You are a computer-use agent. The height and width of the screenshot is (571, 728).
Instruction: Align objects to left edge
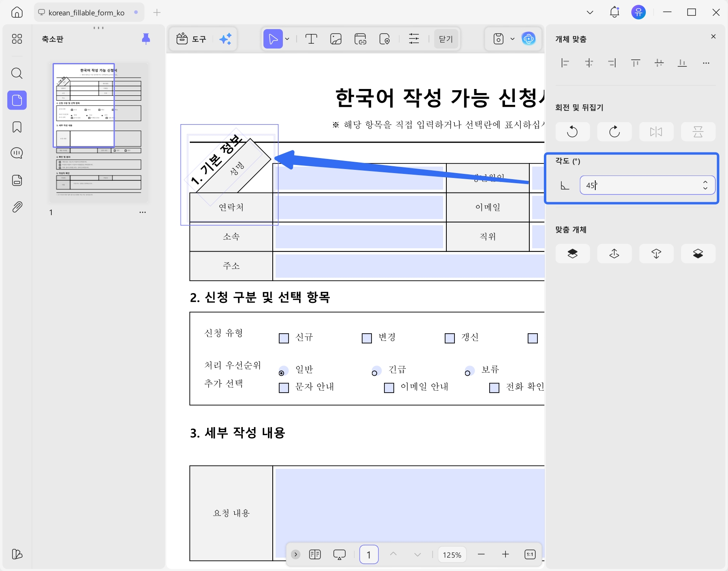click(x=565, y=63)
